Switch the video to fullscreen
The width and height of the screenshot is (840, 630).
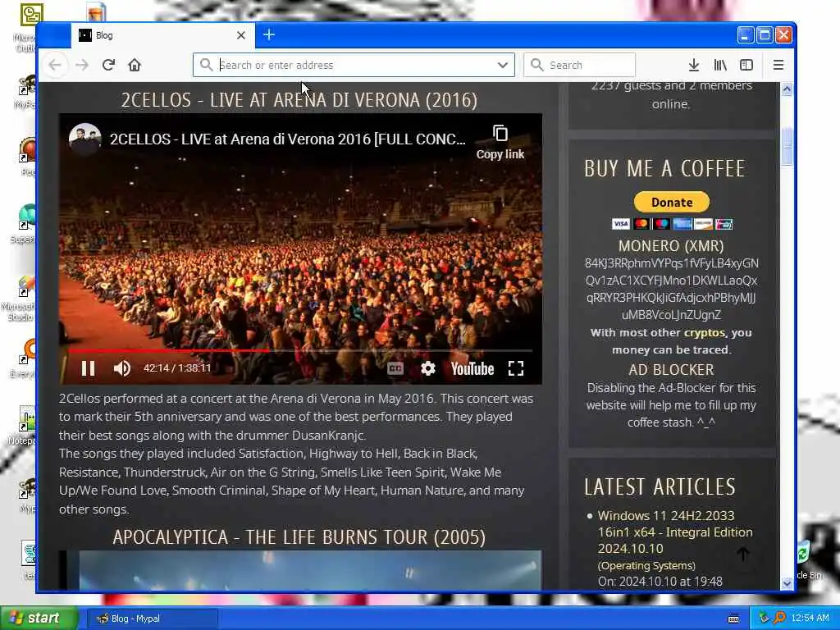click(515, 368)
